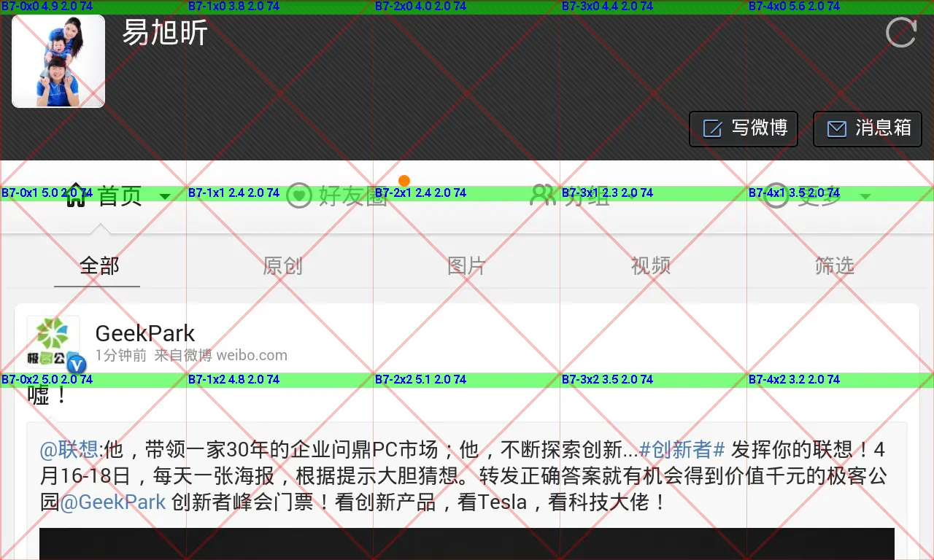Image resolution: width=934 pixels, height=560 pixels.
Task: Click the envelope icon on 消息箱
Action: pyautogui.click(x=836, y=128)
